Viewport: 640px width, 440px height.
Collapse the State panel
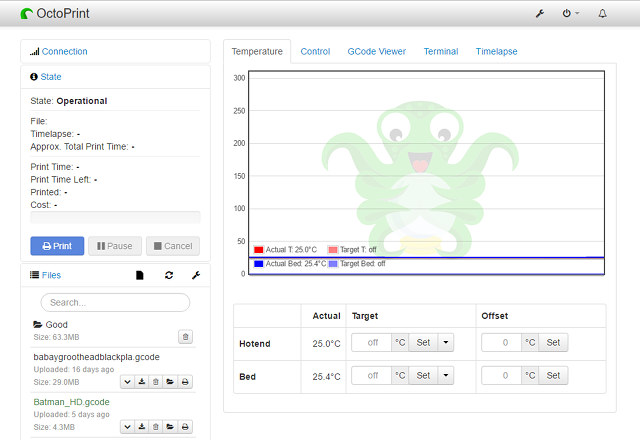51,77
